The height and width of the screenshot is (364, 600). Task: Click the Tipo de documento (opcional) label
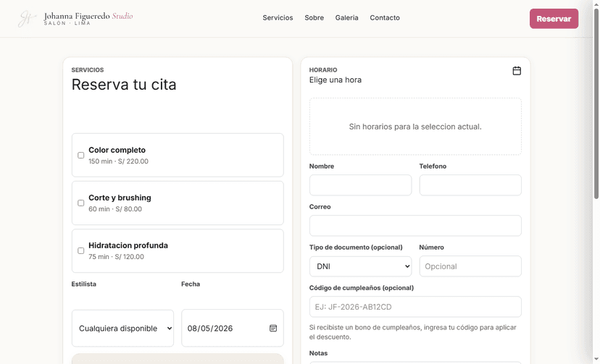click(356, 247)
